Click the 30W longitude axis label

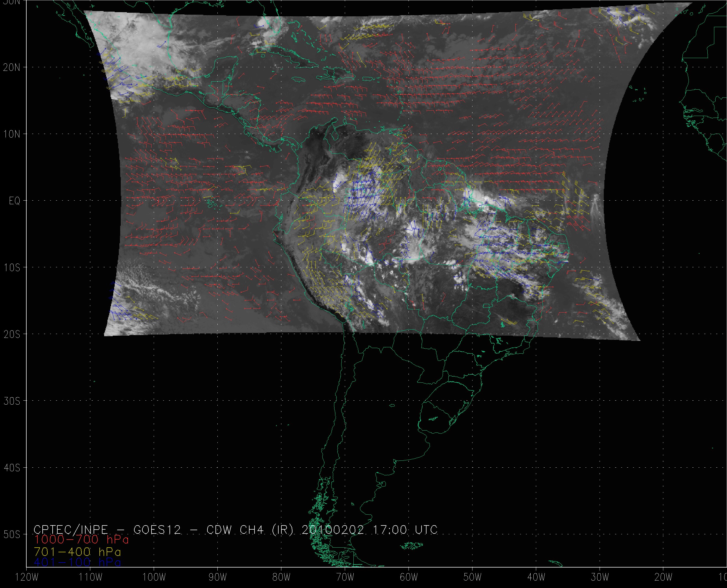pos(600,577)
